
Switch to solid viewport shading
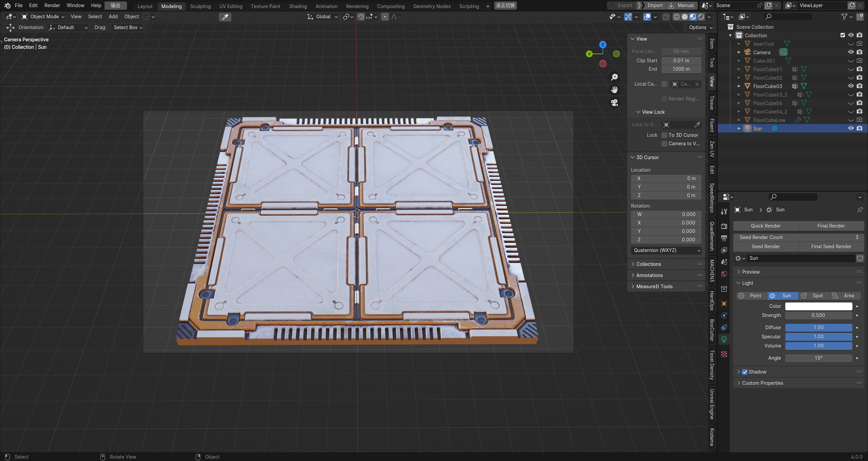(685, 17)
